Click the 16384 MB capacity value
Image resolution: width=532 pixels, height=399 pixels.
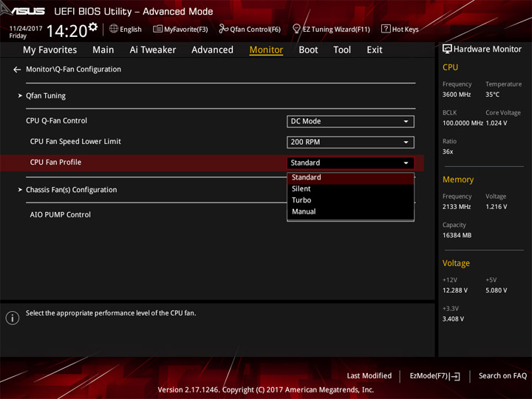pyautogui.click(x=457, y=236)
